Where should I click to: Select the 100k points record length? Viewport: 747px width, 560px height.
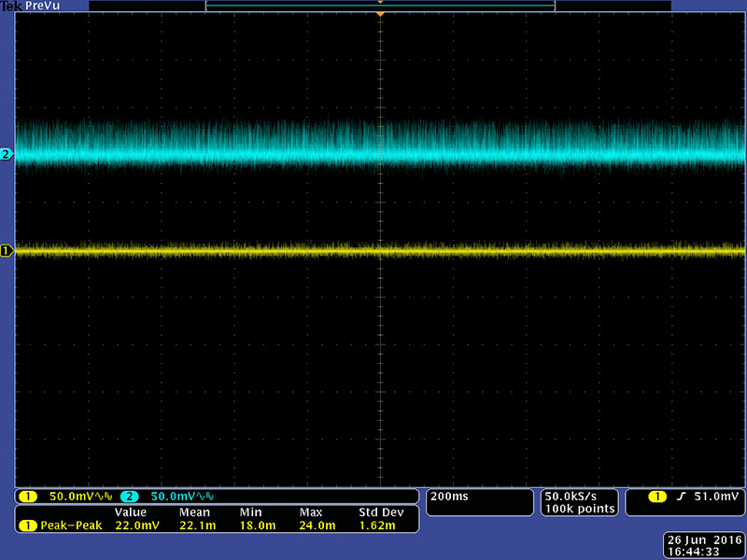pos(579,509)
